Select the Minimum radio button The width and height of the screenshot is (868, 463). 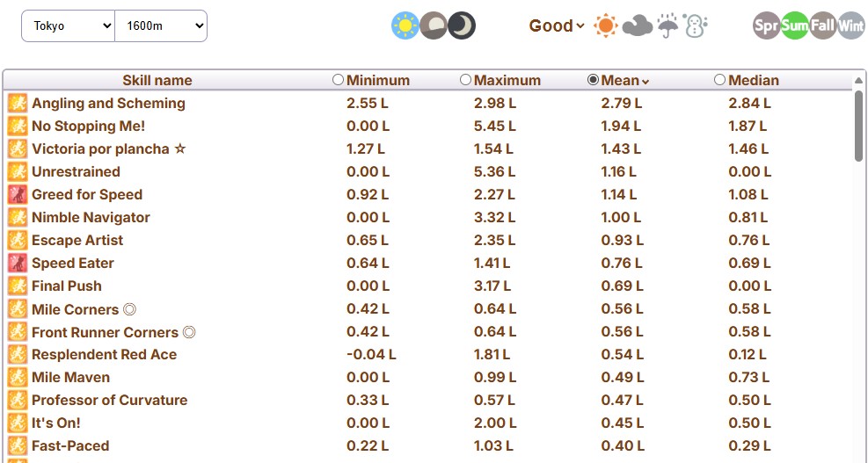[x=338, y=80]
